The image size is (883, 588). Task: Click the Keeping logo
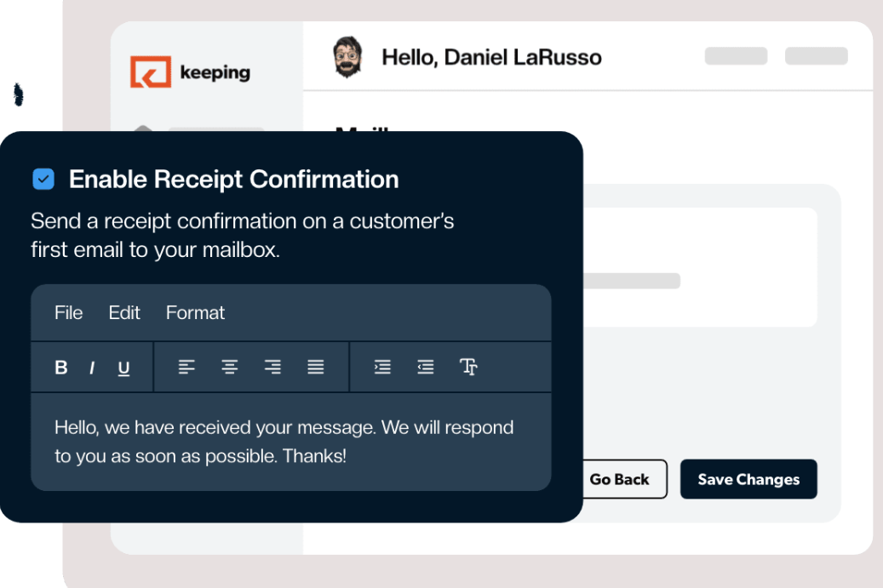189,72
